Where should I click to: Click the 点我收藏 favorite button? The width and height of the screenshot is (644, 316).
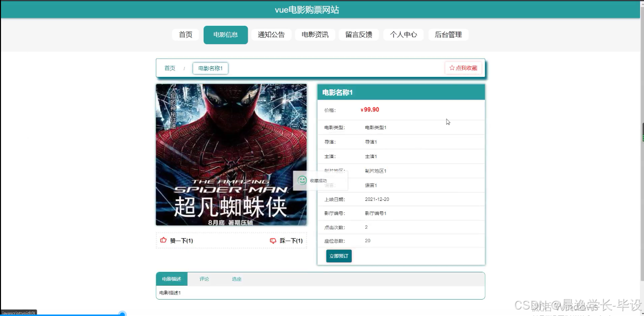tap(463, 68)
